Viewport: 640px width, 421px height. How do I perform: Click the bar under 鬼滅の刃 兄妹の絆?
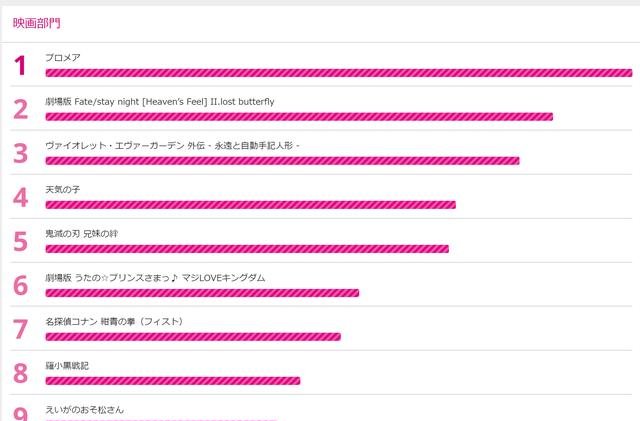pos(247,249)
